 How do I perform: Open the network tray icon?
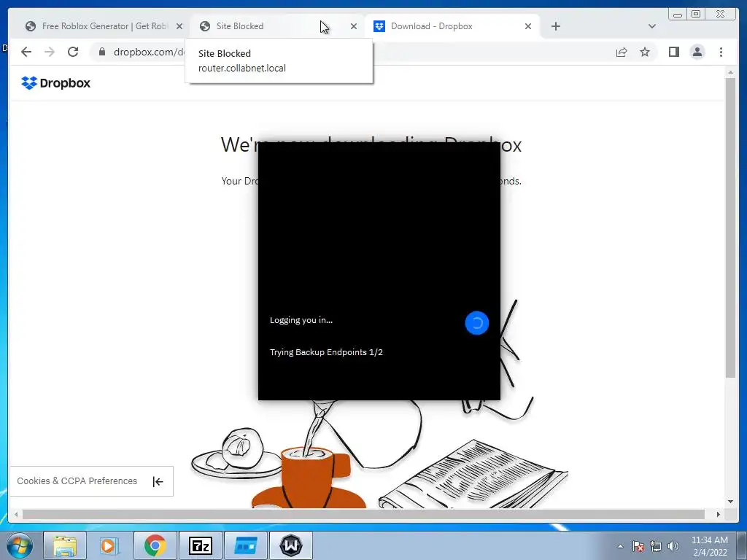pyautogui.click(x=656, y=546)
